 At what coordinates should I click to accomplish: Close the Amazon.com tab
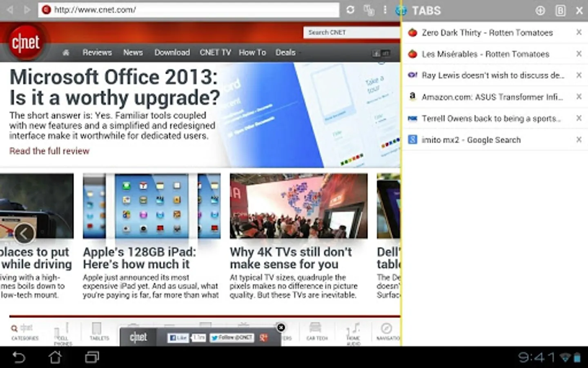point(579,96)
